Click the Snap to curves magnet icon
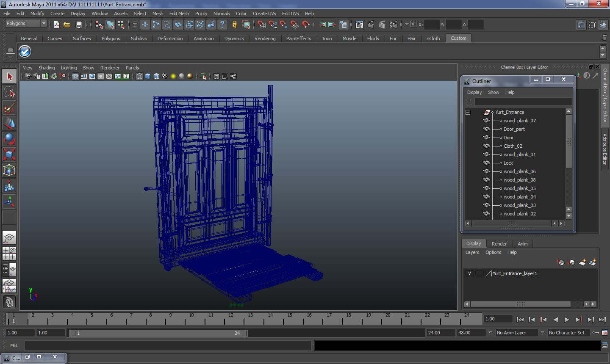This screenshot has width=610, height=364. coord(273,25)
